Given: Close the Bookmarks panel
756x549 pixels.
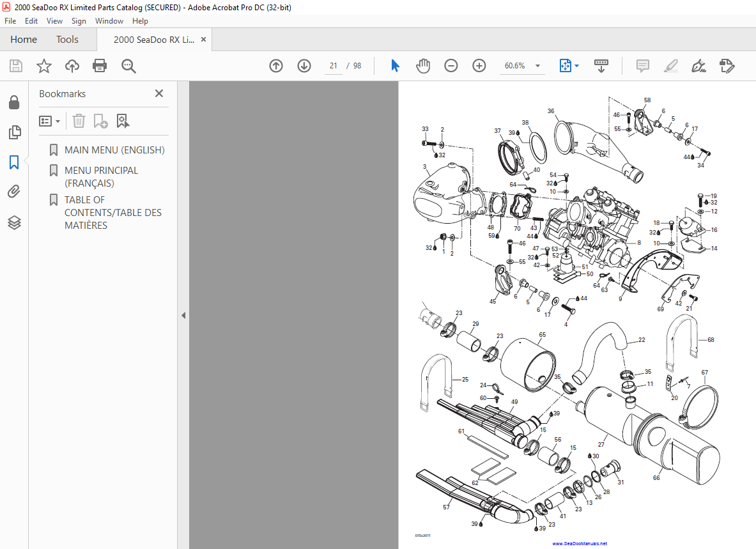Looking at the screenshot, I should (x=159, y=93).
